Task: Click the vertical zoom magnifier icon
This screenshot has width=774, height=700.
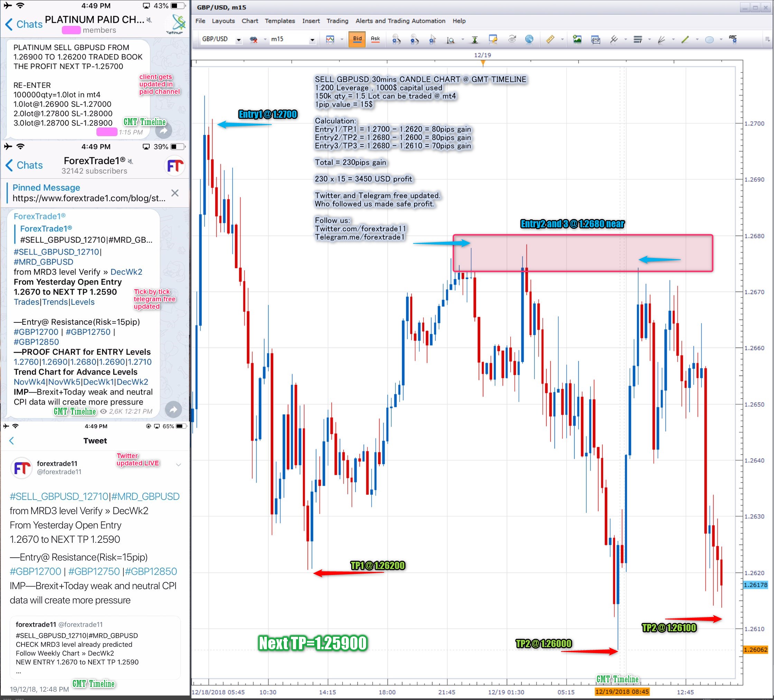Action: pos(450,40)
